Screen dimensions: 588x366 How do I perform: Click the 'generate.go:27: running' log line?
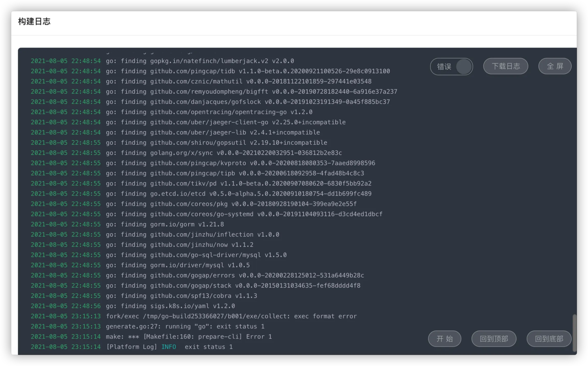[x=185, y=326]
